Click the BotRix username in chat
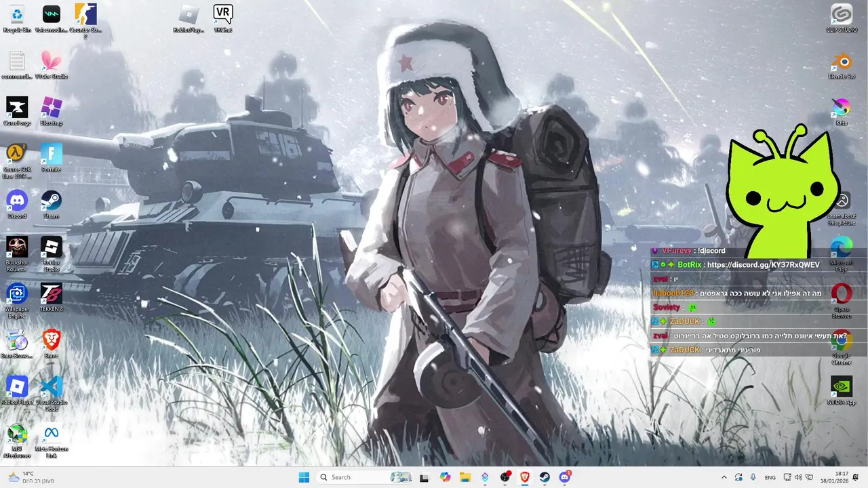 [x=689, y=265]
